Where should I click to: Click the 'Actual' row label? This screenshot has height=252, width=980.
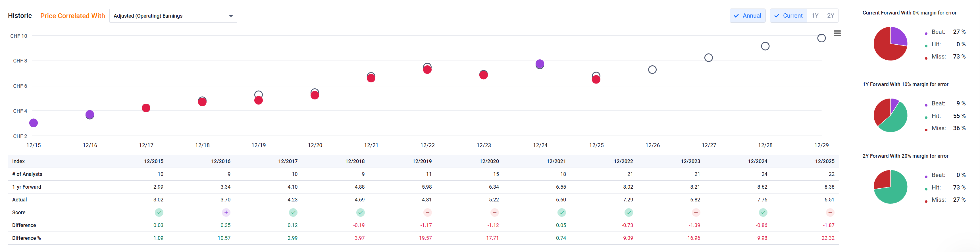tap(19, 199)
